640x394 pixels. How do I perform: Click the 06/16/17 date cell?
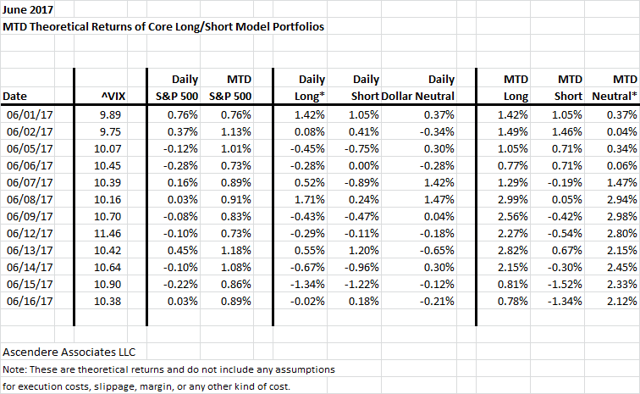click(x=30, y=301)
